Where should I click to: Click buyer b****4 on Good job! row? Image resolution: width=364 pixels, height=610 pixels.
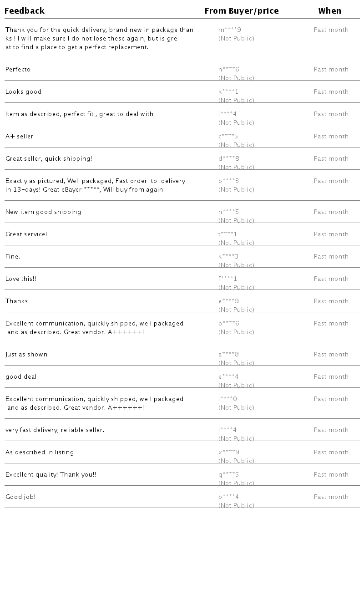pos(228,497)
